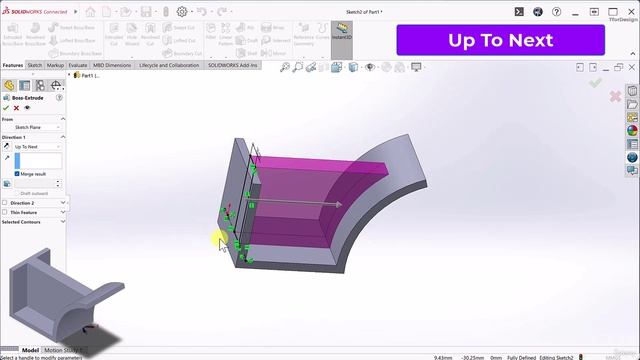Expand the Thin Feature section chevron

coord(63,212)
